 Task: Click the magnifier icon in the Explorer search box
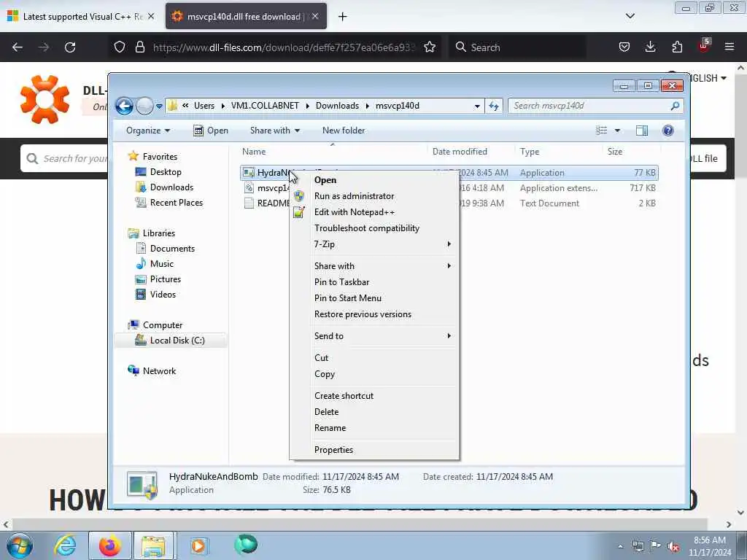click(675, 106)
